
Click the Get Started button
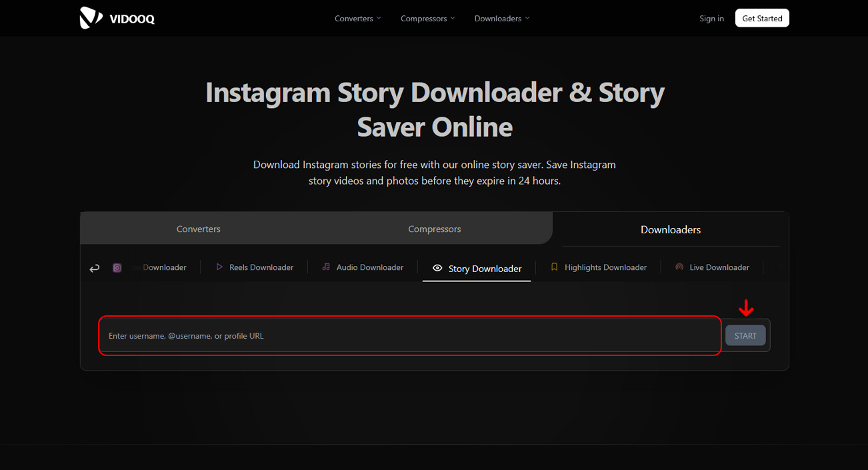click(762, 19)
